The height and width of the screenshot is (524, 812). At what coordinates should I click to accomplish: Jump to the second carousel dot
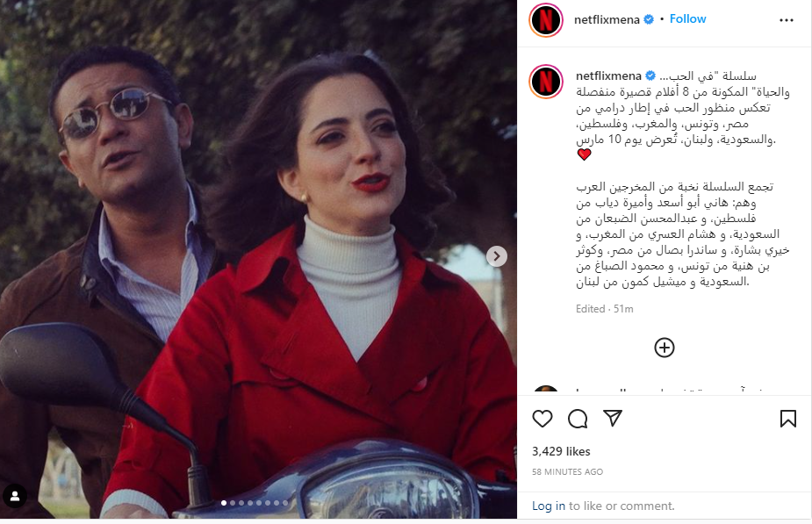pos(233,503)
